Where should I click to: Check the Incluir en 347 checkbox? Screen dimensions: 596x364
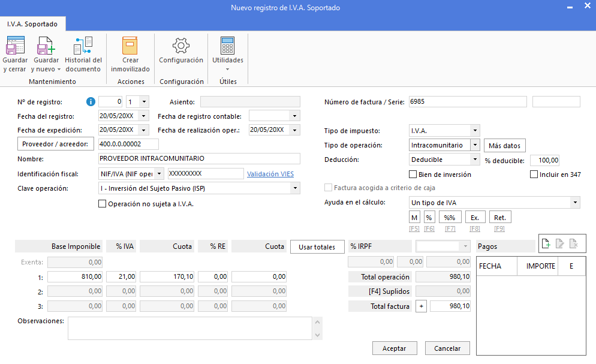tap(534, 175)
